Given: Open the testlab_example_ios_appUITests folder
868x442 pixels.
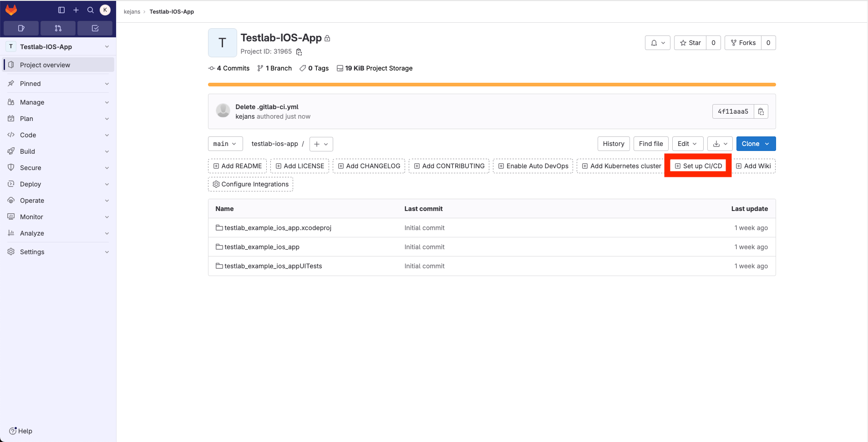Looking at the screenshot, I should point(273,266).
